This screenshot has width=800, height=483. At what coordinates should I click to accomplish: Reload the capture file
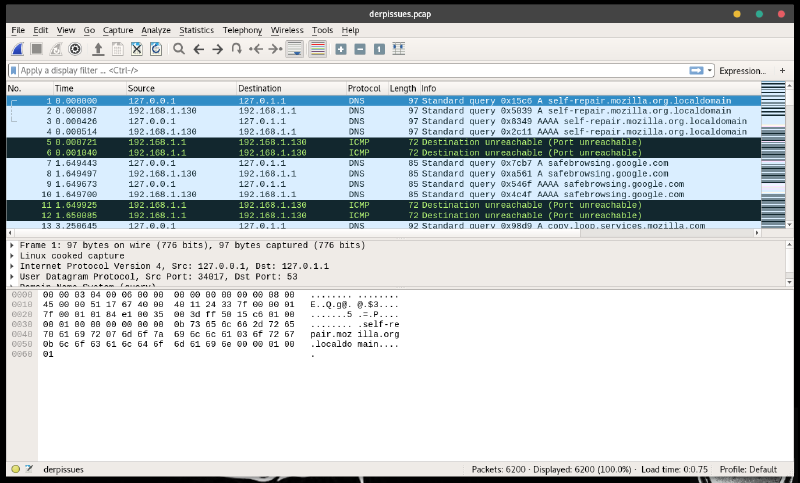(x=156, y=48)
